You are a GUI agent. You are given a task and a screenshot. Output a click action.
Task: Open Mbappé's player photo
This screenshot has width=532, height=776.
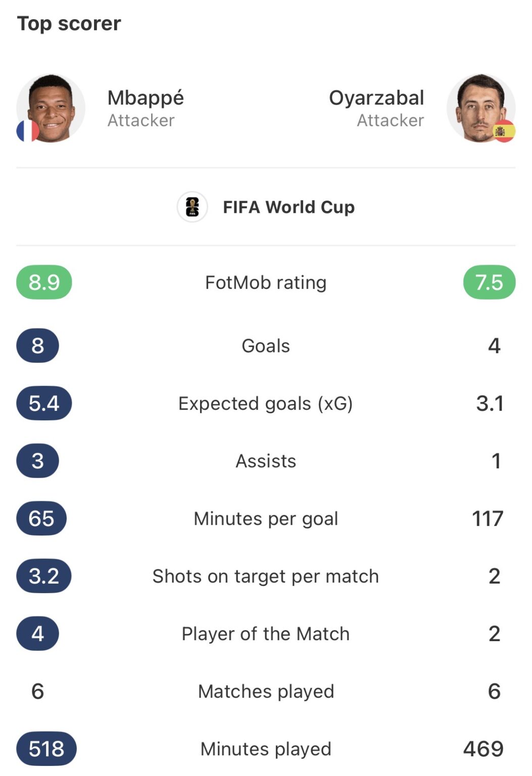click(51, 108)
